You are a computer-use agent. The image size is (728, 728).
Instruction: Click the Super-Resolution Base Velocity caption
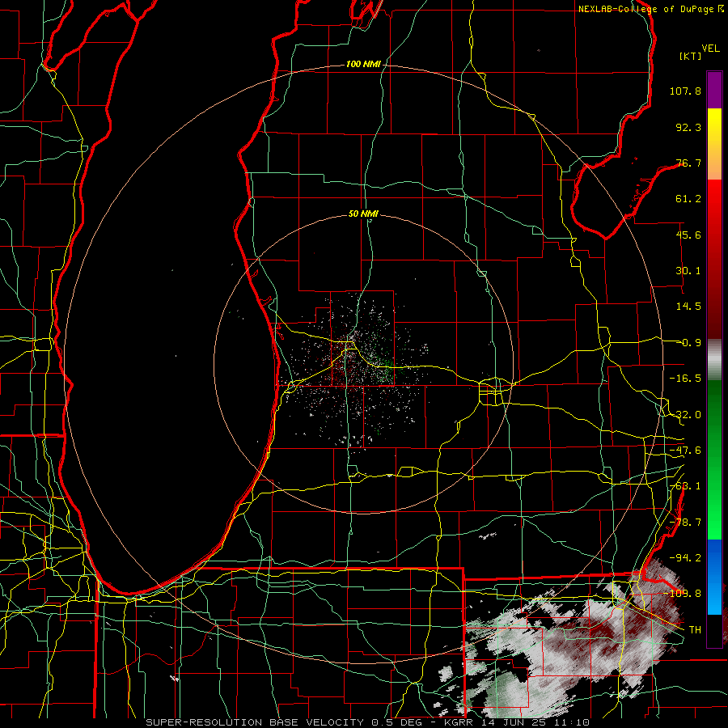(x=368, y=722)
